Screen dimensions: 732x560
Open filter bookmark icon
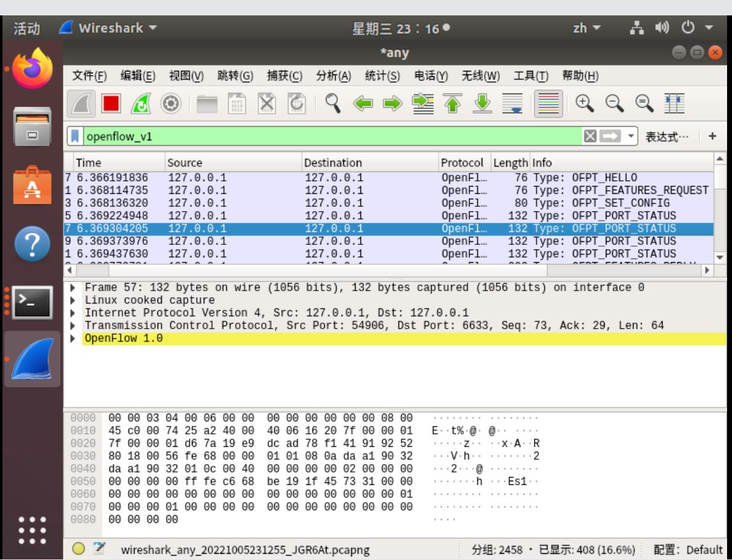click(x=74, y=137)
